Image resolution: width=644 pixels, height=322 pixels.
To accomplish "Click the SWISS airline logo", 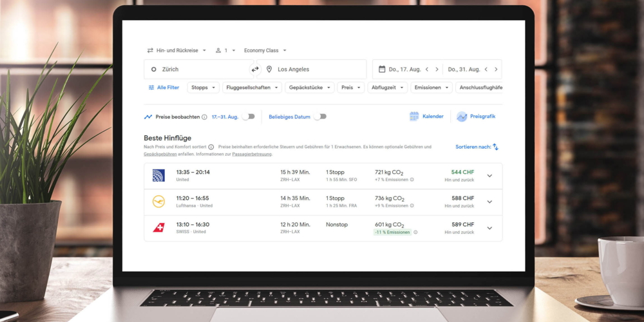I will pyautogui.click(x=158, y=228).
